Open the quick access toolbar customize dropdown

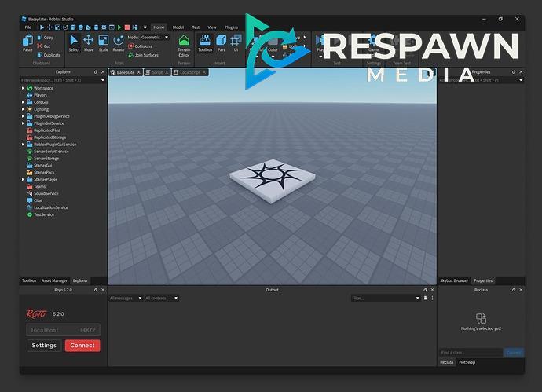145,27
